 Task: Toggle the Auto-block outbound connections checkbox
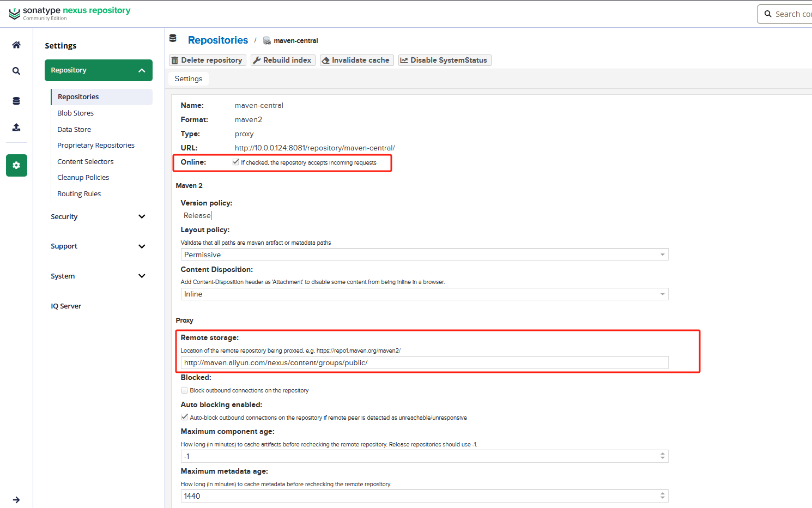point(184,418)
